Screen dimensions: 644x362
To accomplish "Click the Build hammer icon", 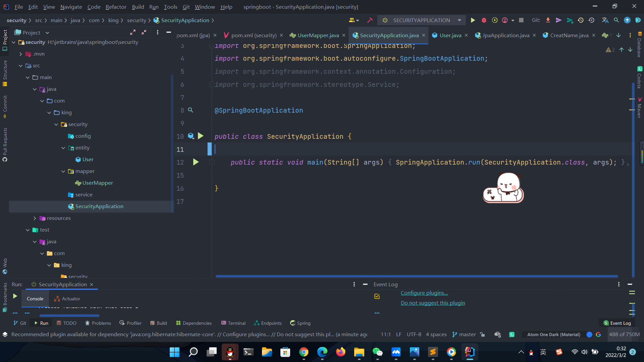I will coord(370,20).
